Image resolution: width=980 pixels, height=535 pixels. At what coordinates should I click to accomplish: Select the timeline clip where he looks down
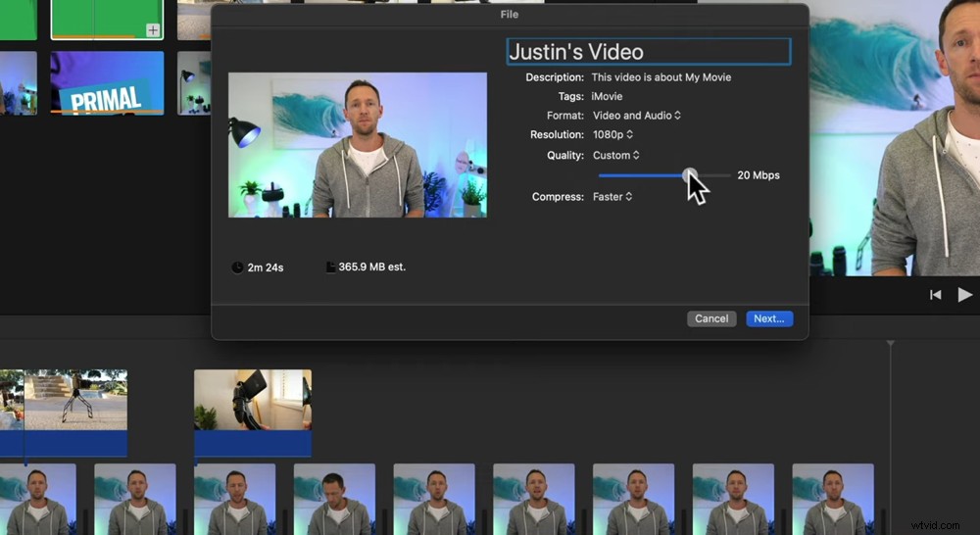pos(334,499)
